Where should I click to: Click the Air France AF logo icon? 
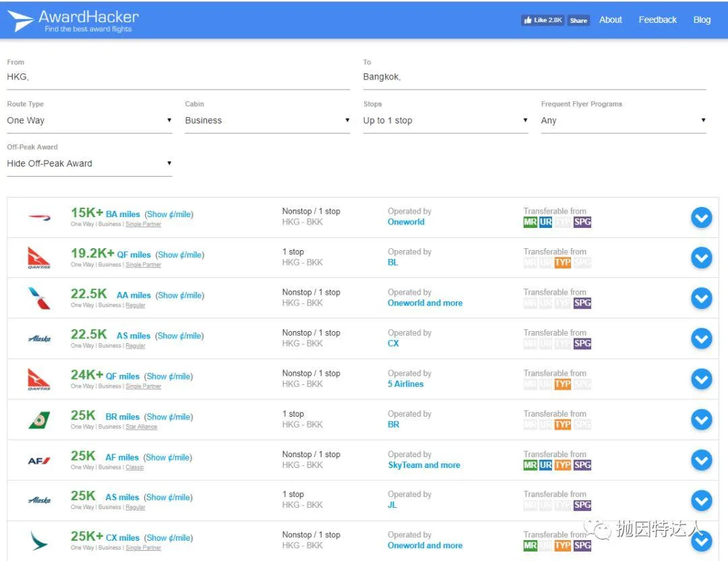pos(39,461)
